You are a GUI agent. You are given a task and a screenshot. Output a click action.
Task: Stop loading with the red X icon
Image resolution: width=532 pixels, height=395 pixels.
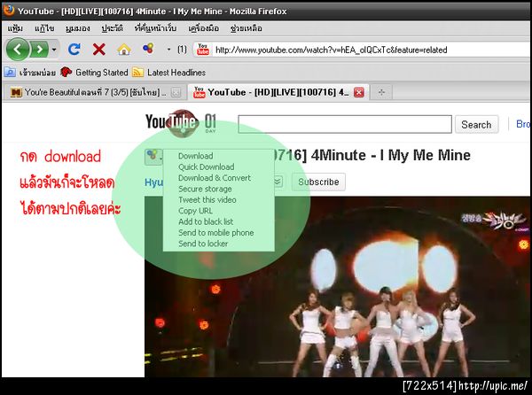pyautogui.click(x=98, y=50)
